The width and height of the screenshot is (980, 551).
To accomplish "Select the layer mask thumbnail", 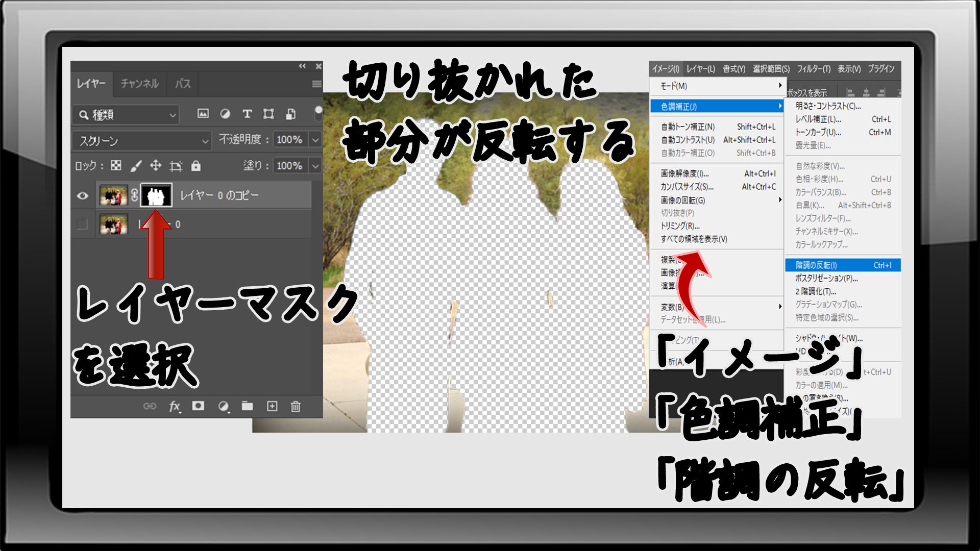I will pos(156,195).
